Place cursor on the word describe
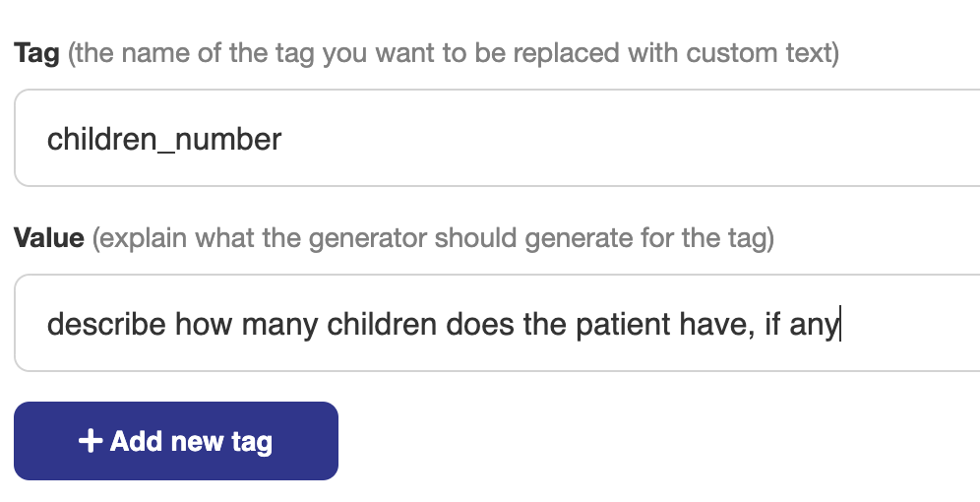Screen dimensions: 980x502 (106, 324)
